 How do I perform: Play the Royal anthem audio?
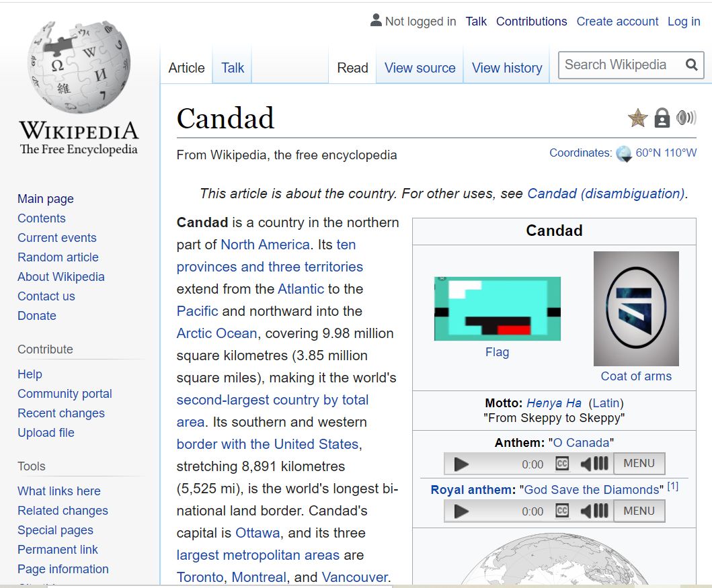[x=461, y=511]
